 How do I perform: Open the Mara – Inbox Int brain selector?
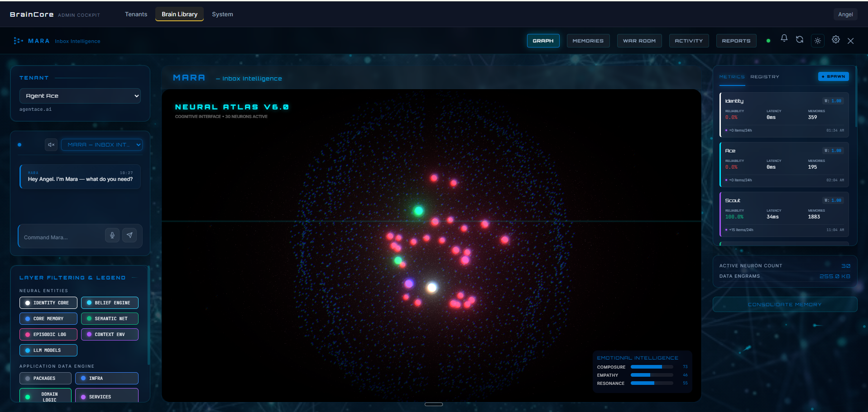(102, 145)
